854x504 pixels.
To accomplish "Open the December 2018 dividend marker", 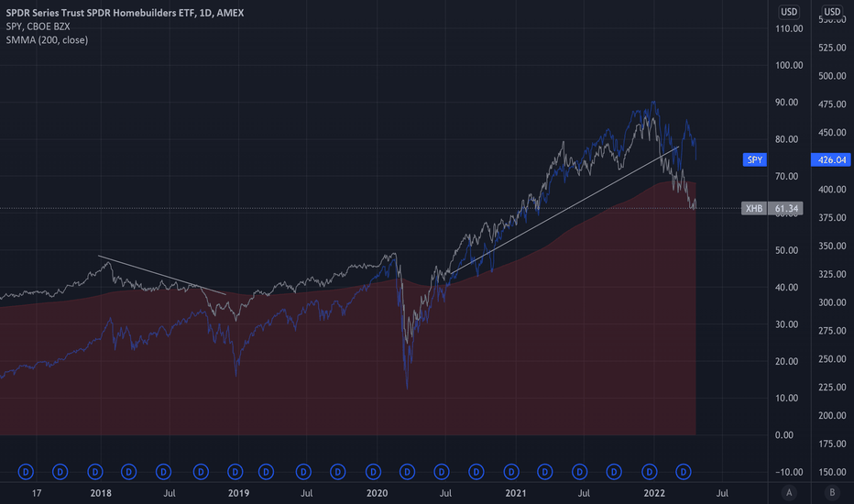I will click(x=235, y=471).
